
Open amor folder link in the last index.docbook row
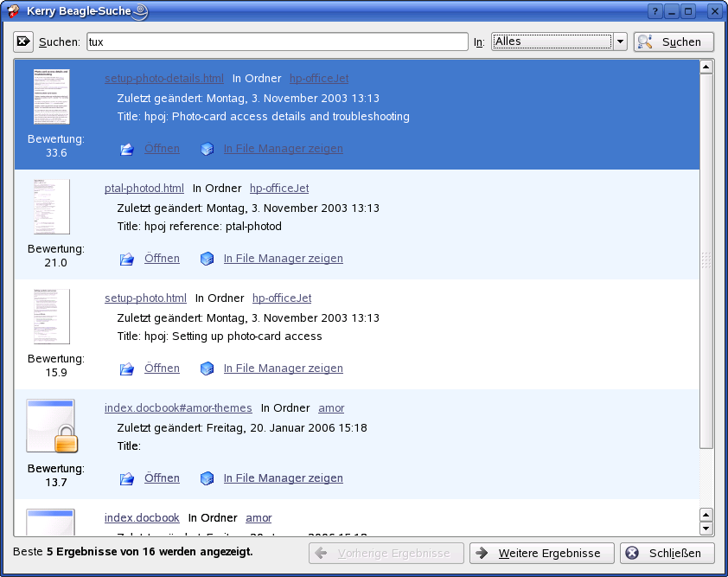pyautogui.click(x=259, y=517)
